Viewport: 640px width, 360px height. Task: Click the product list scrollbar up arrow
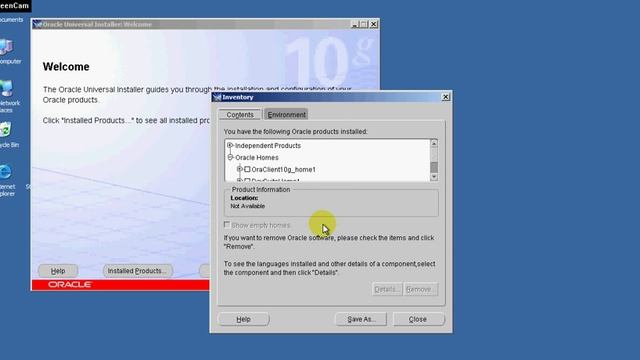point(434,143)
